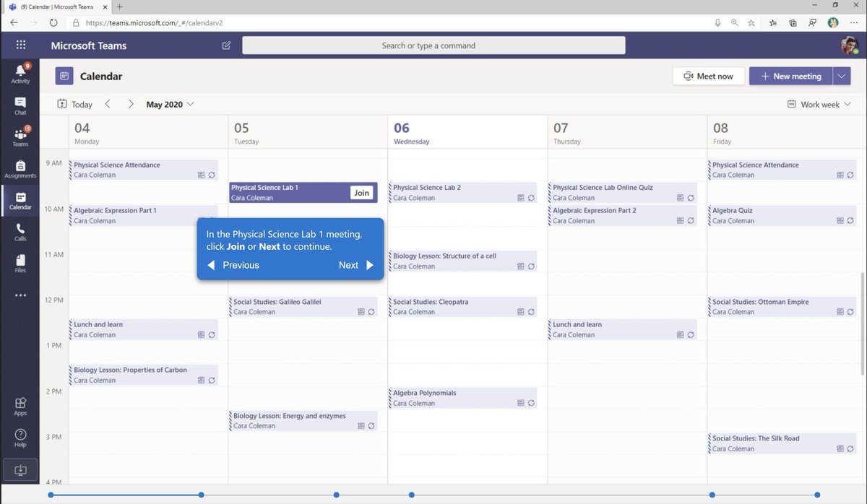Screen dimensions: 867x504
Task: Click the recurrence icon on Algebra Polynomials
Action: click(531, 403)
